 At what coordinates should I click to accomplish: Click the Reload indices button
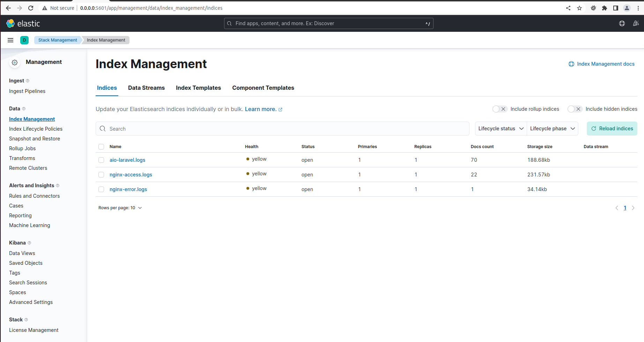pos(612,129)
